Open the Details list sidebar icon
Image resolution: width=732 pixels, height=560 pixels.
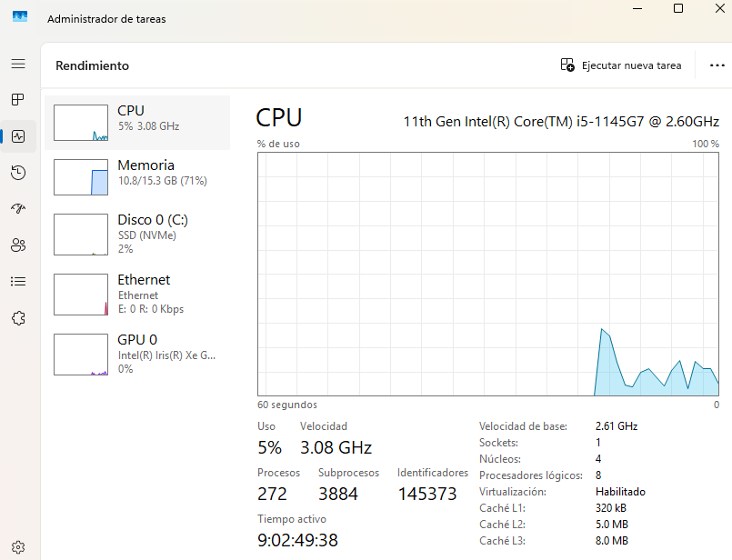point(18,282)
